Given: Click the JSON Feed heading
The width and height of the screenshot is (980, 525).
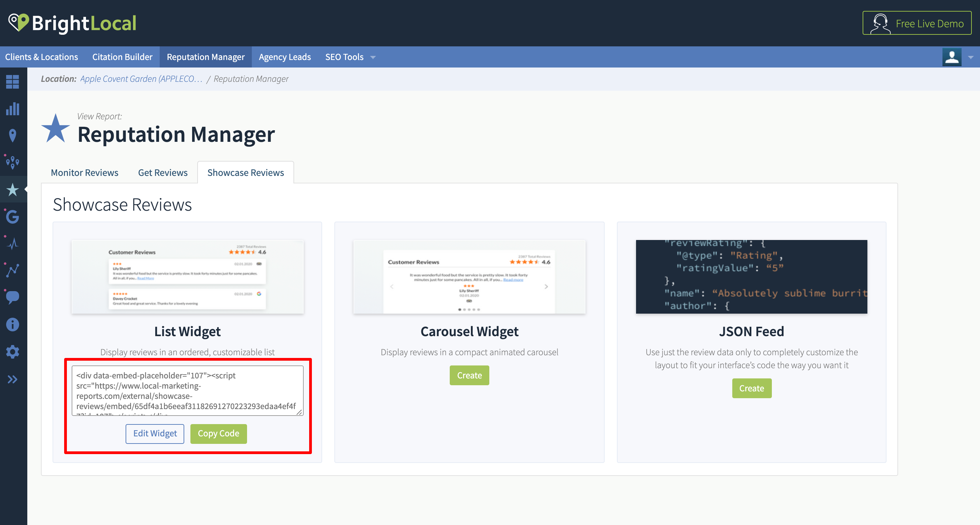Looking at the screenshot, I should [752, 331].
